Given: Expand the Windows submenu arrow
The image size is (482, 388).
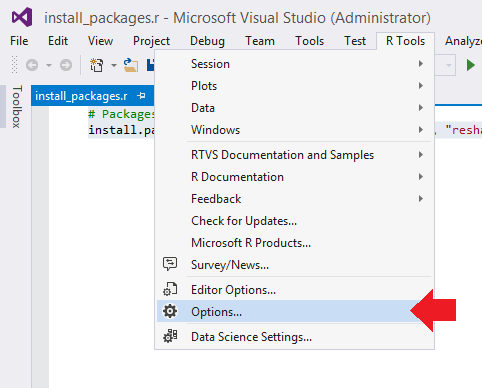Looking at the screenshot, I should 421,130.
